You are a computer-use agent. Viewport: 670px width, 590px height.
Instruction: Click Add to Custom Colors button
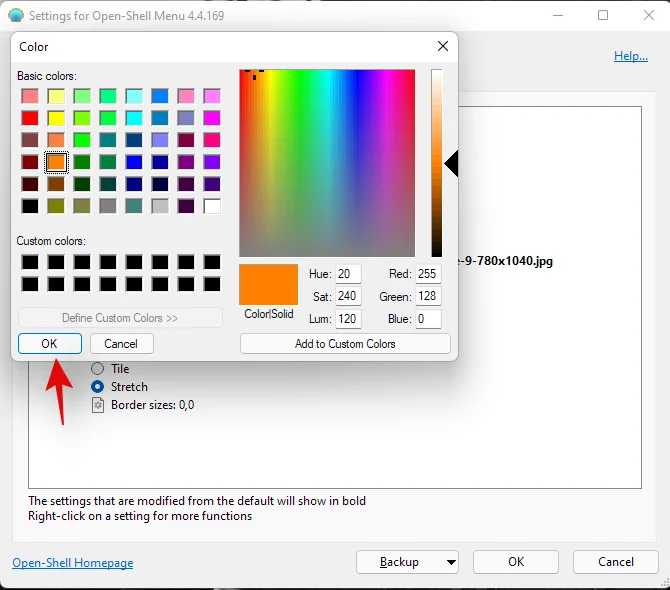click(x=345, y=343)
